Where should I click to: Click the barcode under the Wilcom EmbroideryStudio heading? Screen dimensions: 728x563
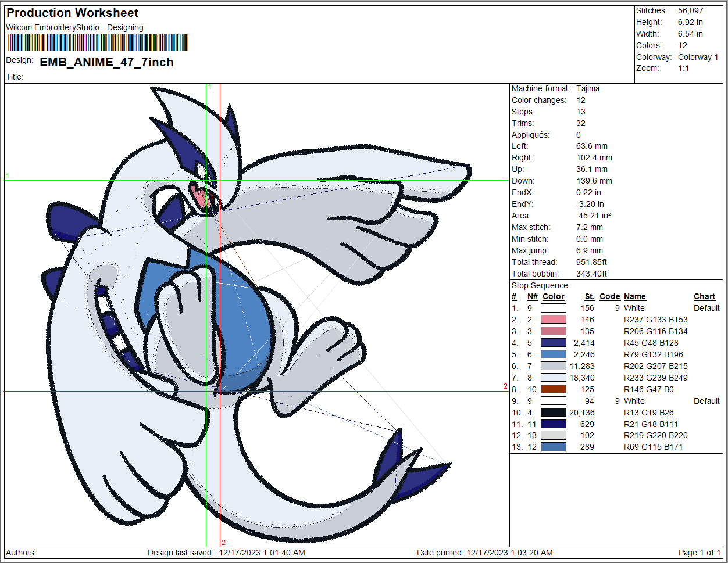pos(98,43)
